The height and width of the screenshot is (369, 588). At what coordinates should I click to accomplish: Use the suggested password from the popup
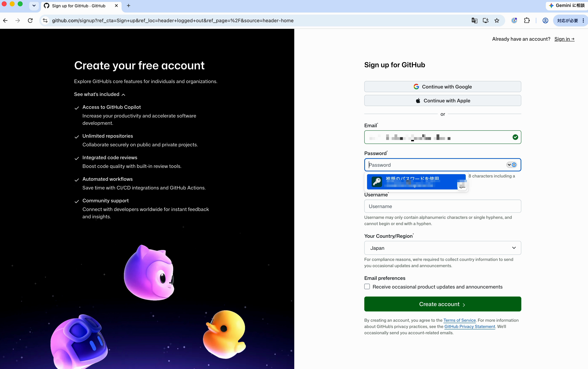coord(416,182)
